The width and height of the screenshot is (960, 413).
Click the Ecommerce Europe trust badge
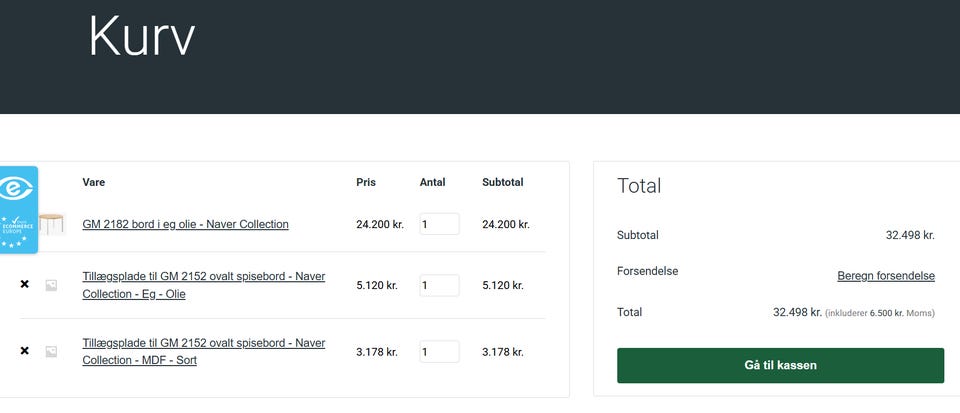tap(18, 225)
